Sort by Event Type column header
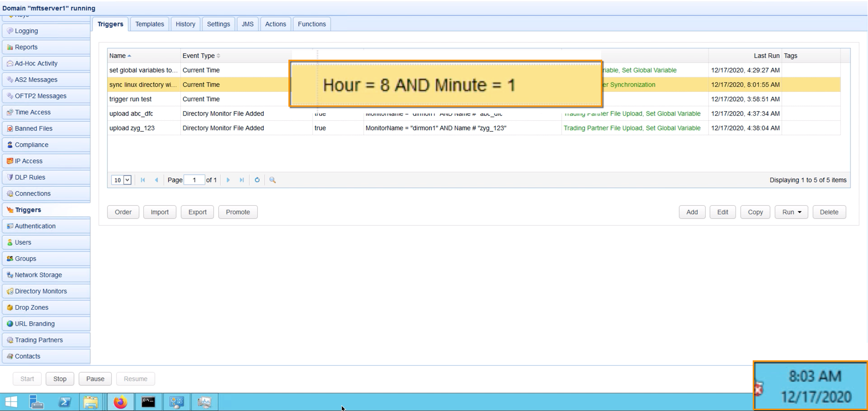Screen dimensions: 868x411 (199, 56)
